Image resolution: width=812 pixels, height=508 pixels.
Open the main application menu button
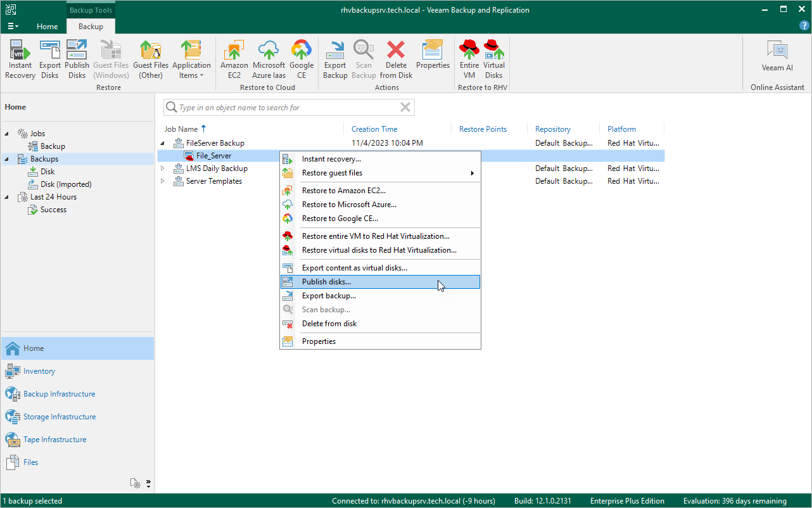[x=13, y=26]
